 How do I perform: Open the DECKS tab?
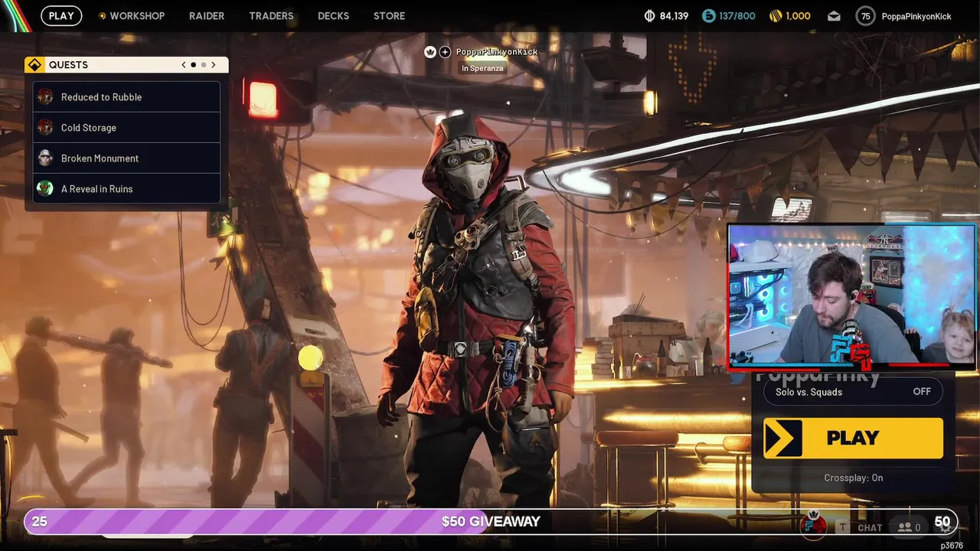(333, 15)
